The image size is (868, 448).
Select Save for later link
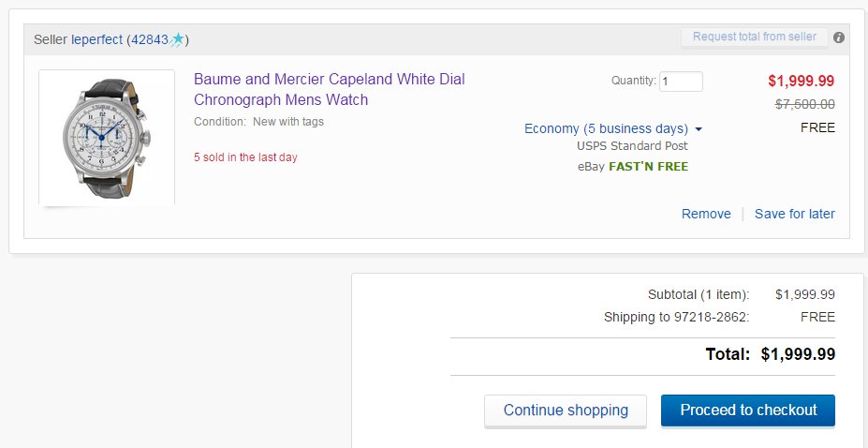[x=794, y=214]
